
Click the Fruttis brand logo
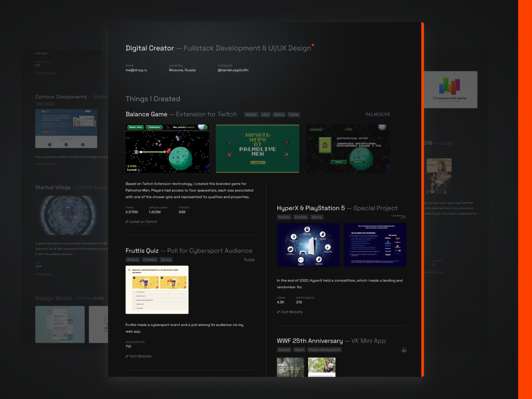point(249,260)
